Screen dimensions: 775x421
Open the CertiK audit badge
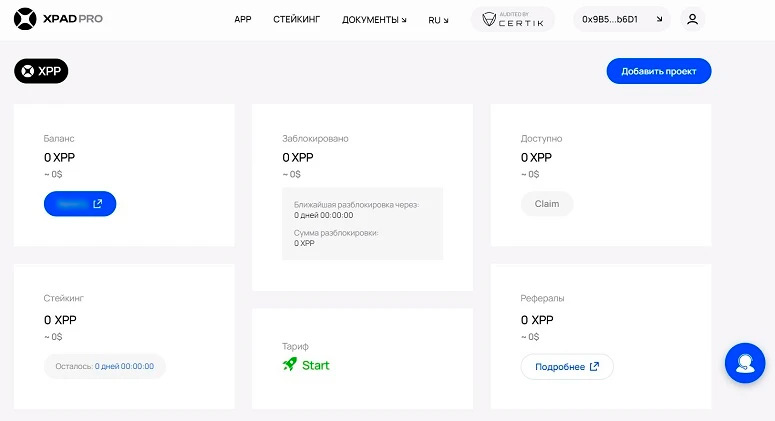coord(512,19)
